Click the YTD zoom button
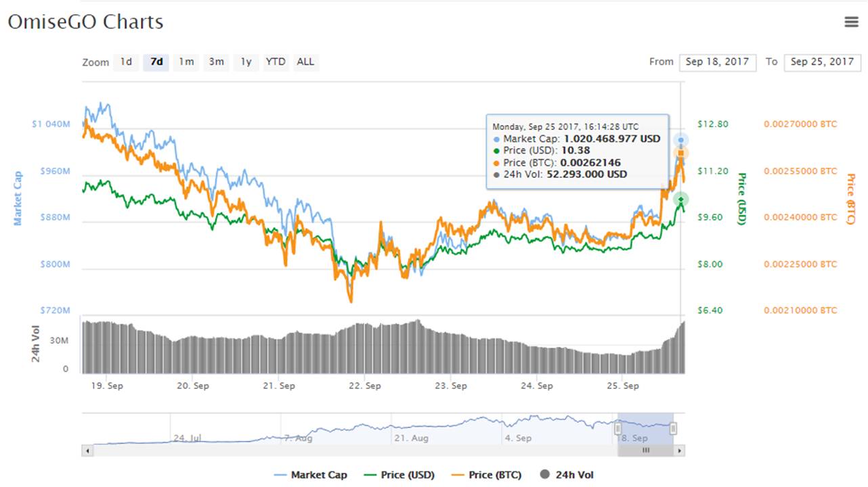 pyautogui.click(x=276, y=62)
